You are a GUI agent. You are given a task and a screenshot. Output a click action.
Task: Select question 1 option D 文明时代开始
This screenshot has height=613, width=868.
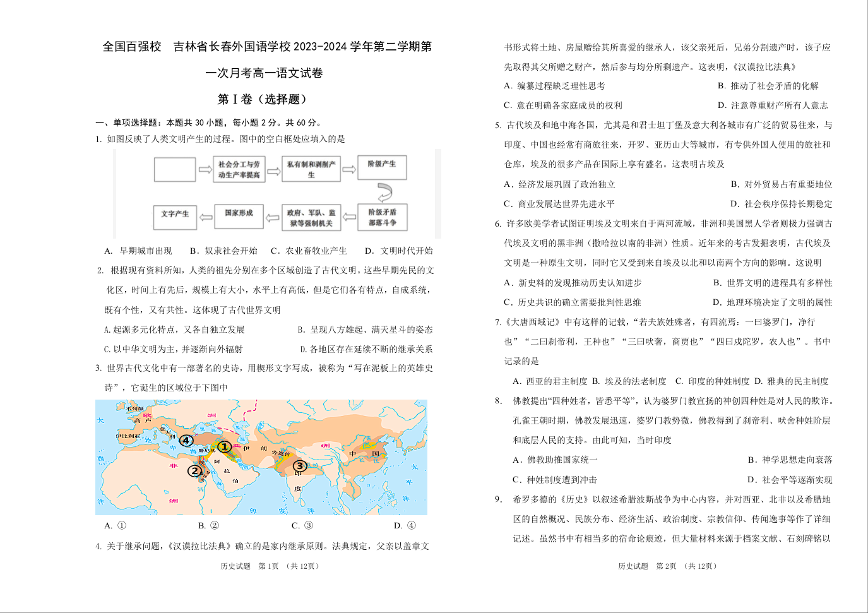399,251
